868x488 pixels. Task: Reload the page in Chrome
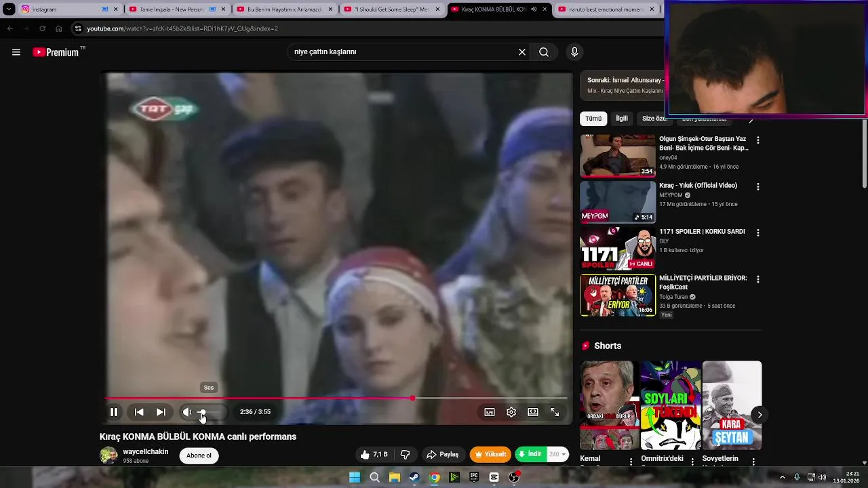pos(42,28)
